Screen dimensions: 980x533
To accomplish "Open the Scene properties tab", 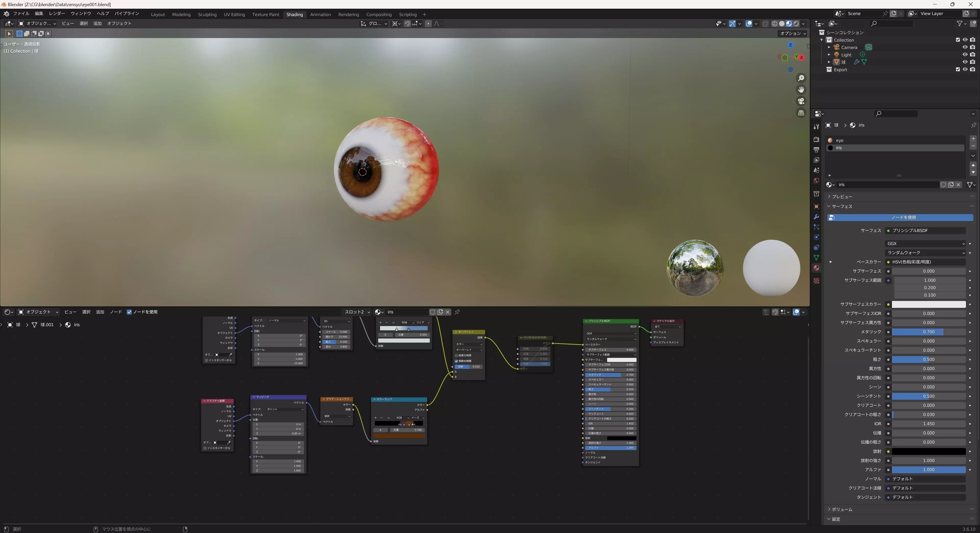I will (816, 170).
